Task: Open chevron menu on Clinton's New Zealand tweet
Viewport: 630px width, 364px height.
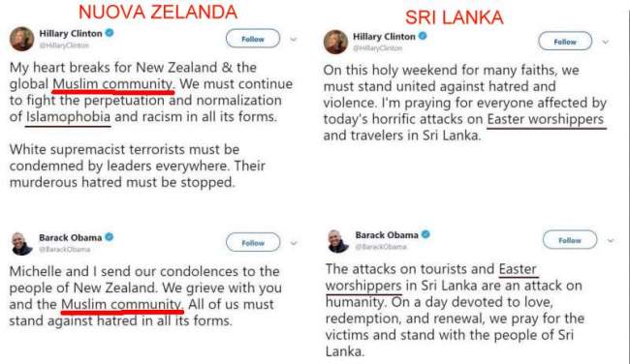Action: pyautogui.click(x=294, y=40)
